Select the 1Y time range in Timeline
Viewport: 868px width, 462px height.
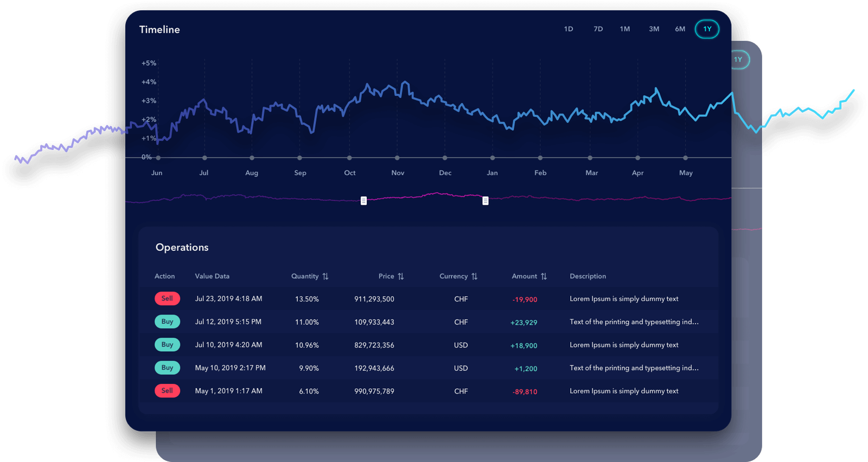point(707,29)
